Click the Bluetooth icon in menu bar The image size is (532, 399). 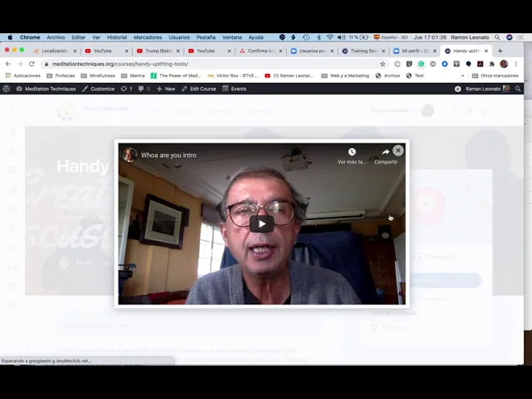319,37
